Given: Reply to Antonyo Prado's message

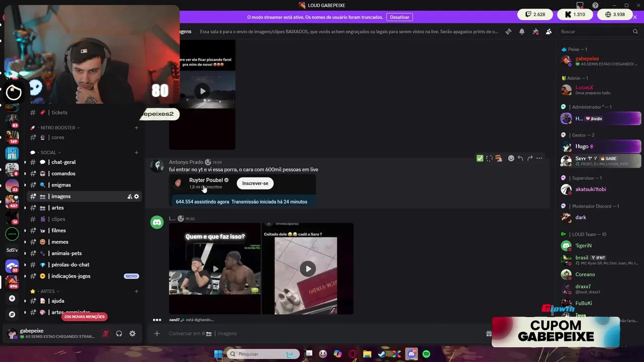Looking at the screenshot, I should (x=520, y=158).
